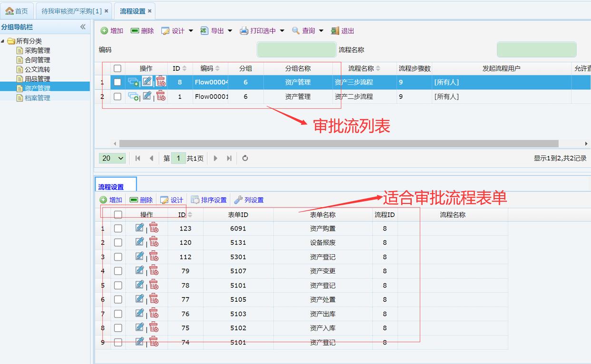The image size is (591, 364).
Task: Delete the 设备报废 form row via the trash icon
Action: (x=154, y=242)
